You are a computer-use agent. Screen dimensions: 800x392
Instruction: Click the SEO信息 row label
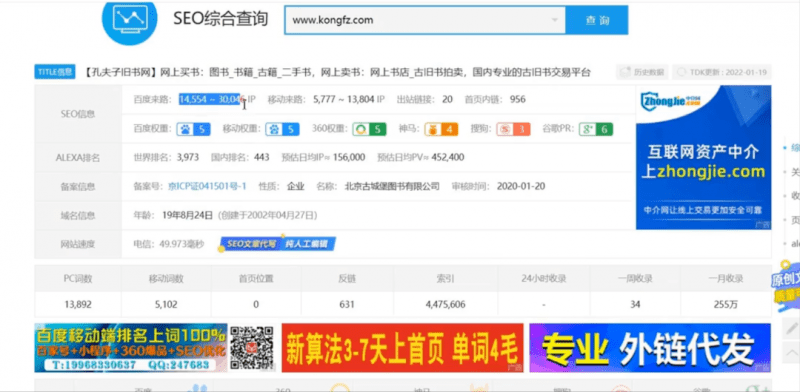78,114
